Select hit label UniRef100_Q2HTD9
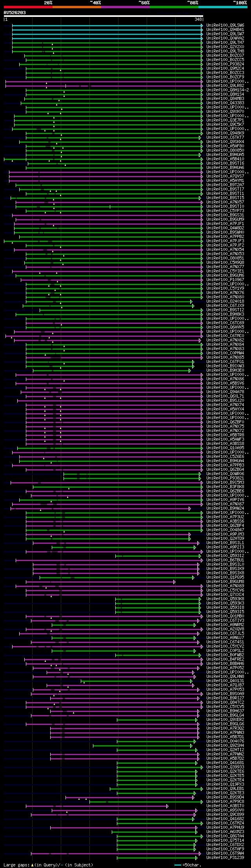Viewport: 251px width, 868px height. [x=225, y=539]
